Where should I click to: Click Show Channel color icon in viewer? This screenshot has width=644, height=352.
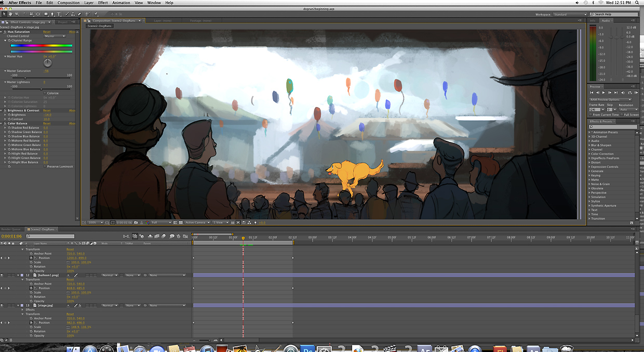click(147, 222)
